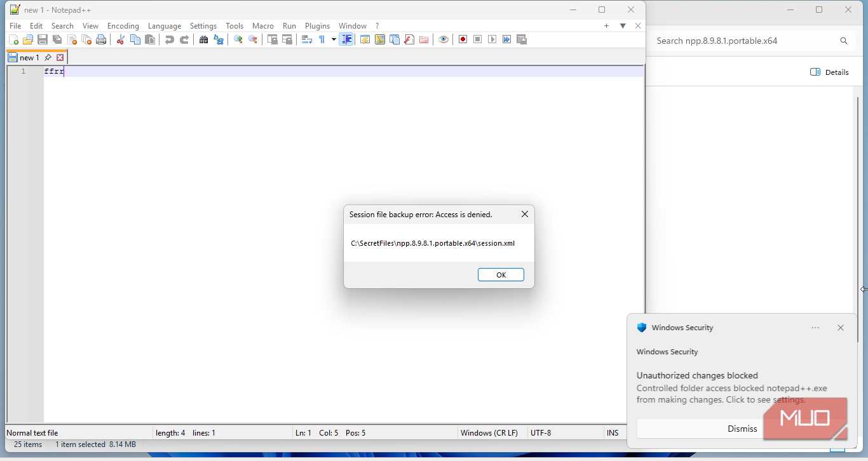
Task: Toggle synchronized vertical scrolling
Action: point(272,39)
